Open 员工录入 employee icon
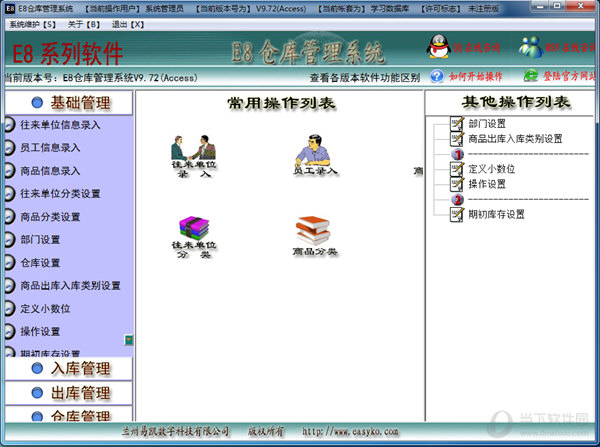Image resolution: width=600 pixels, height=447 pixels. 315,155
